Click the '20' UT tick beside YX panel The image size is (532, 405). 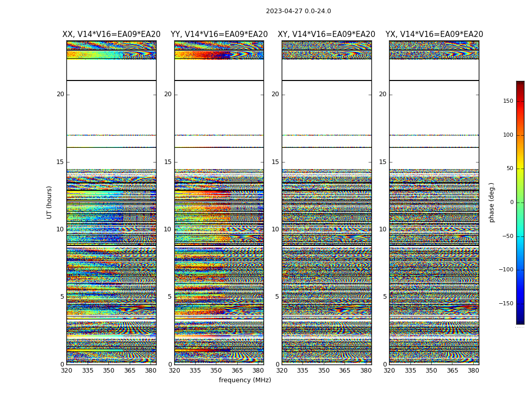[x=383, y=94]
